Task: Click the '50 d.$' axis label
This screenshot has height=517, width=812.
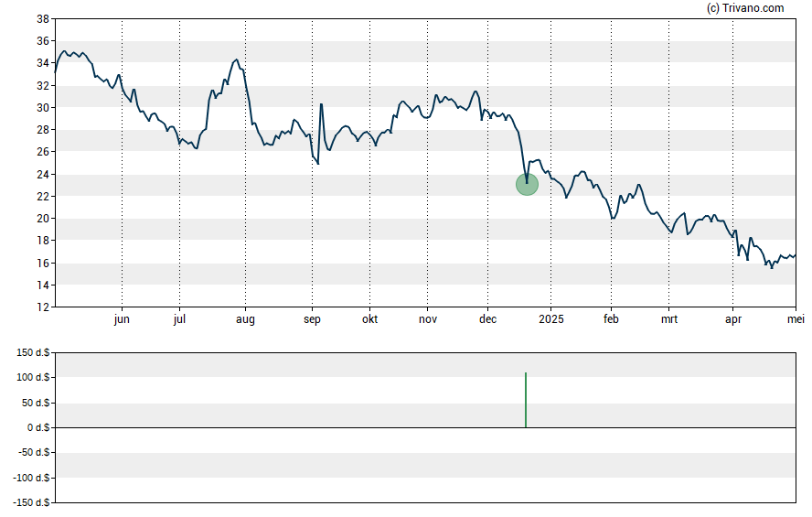Action: pyautogui.click(x=36, y=403)
